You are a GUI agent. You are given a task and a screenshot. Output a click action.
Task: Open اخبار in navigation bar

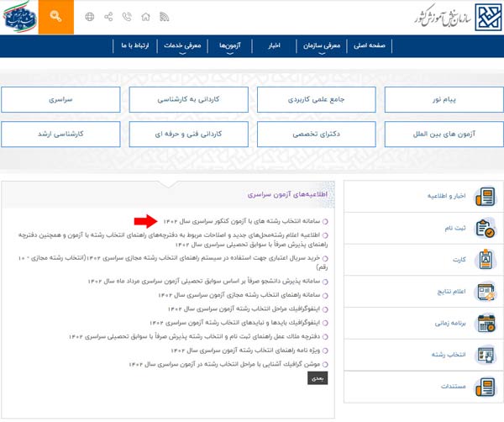(270, 45)
